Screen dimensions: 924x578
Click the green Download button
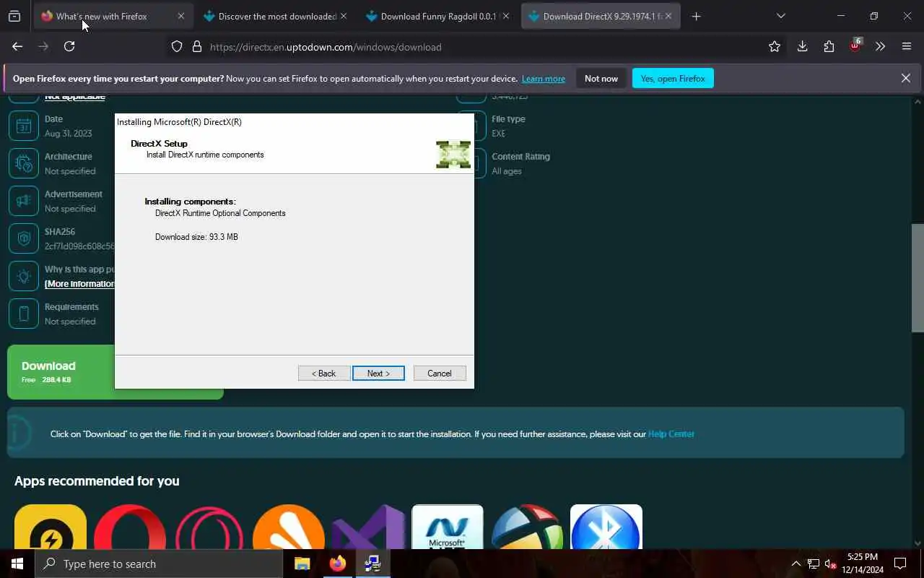(61, 372)
